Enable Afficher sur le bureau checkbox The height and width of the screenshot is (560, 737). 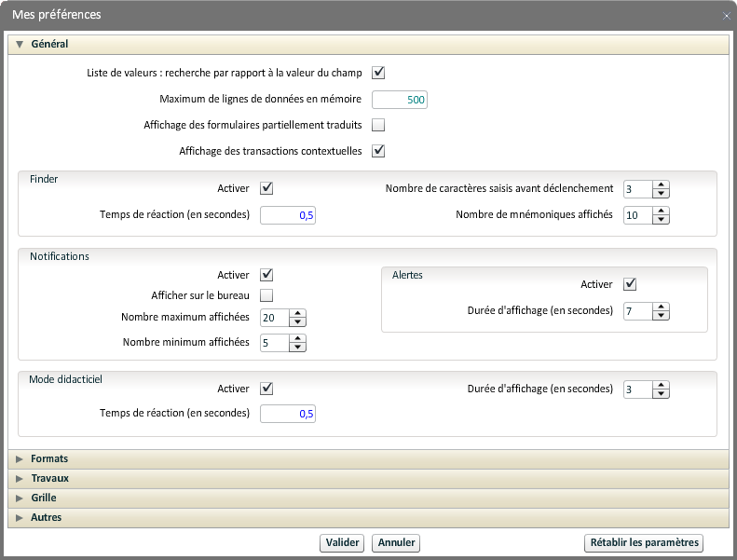pyautogui.click(x=266, y=295)
